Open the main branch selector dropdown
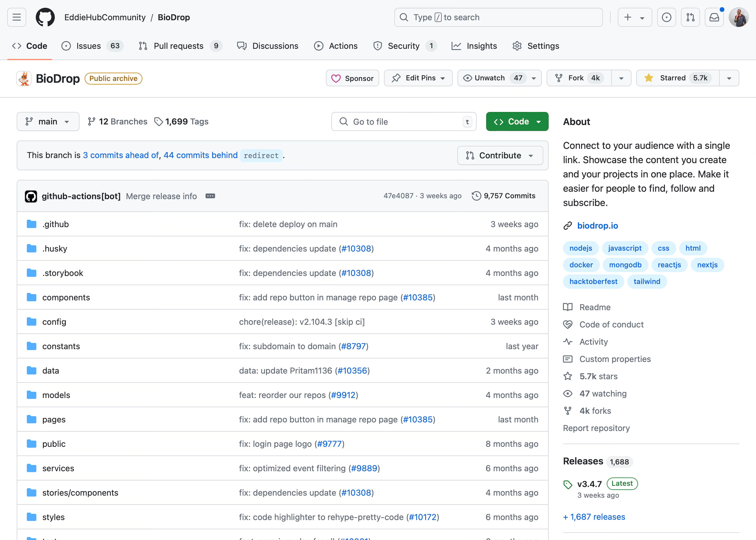 coord(48,122)
